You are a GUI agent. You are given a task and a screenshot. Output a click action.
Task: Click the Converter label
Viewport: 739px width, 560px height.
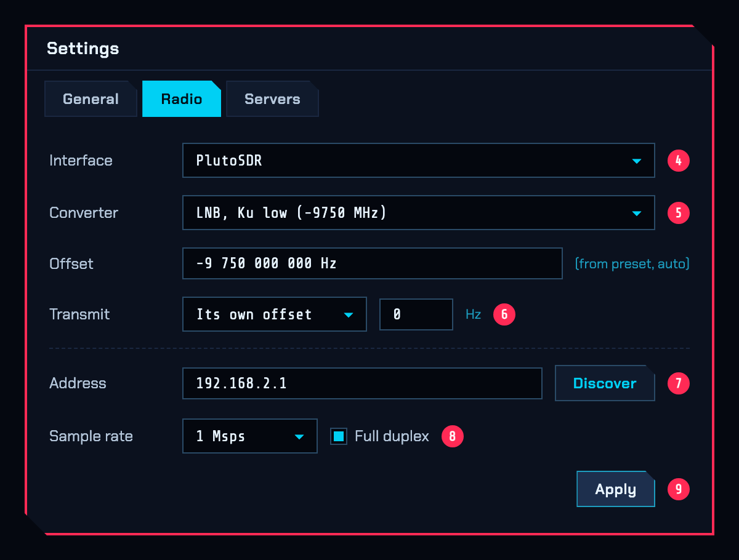pos(84,213)
